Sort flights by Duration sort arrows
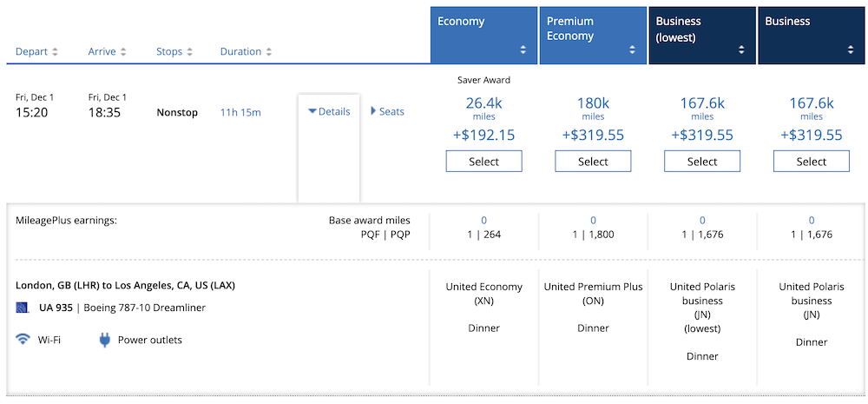868x404 pixels. pos(268,51)
